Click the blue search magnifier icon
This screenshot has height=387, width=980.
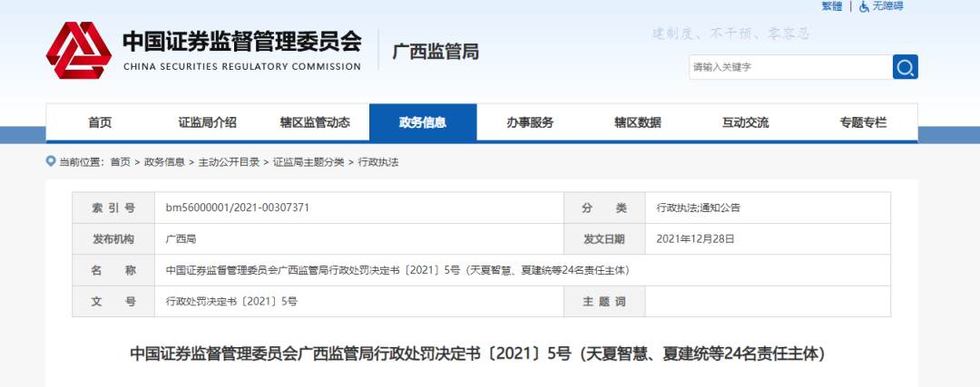point(905,67)
